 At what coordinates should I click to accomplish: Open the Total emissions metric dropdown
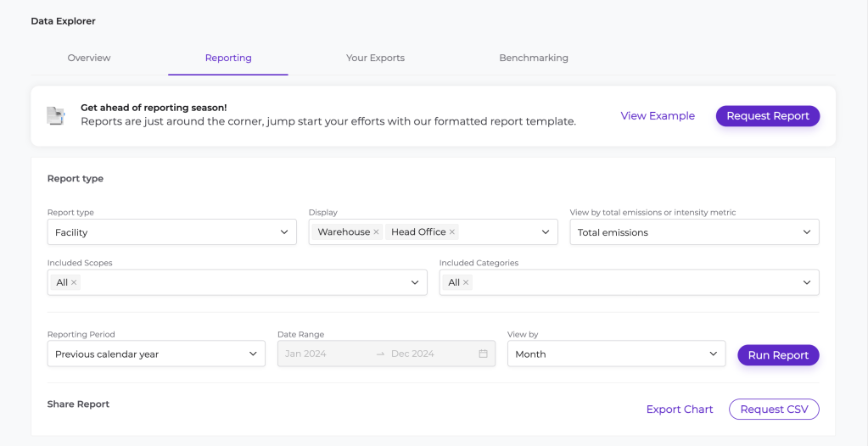point(807,232)
